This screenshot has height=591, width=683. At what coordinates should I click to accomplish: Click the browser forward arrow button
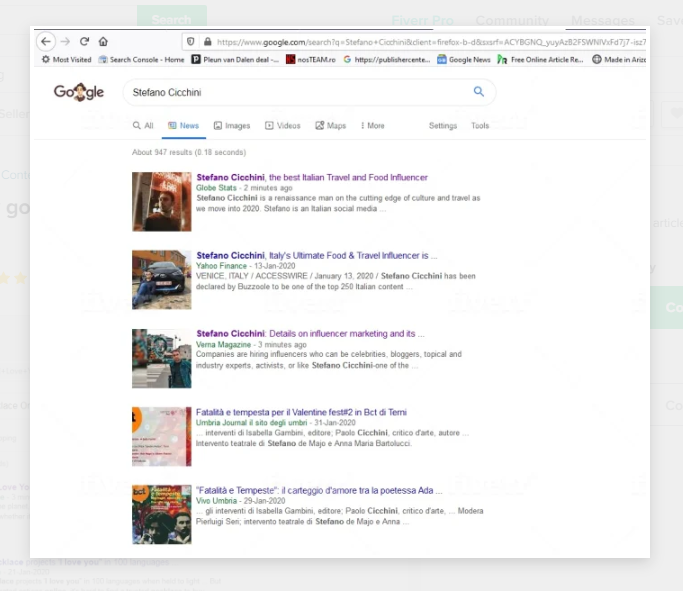tap(66, 42)
